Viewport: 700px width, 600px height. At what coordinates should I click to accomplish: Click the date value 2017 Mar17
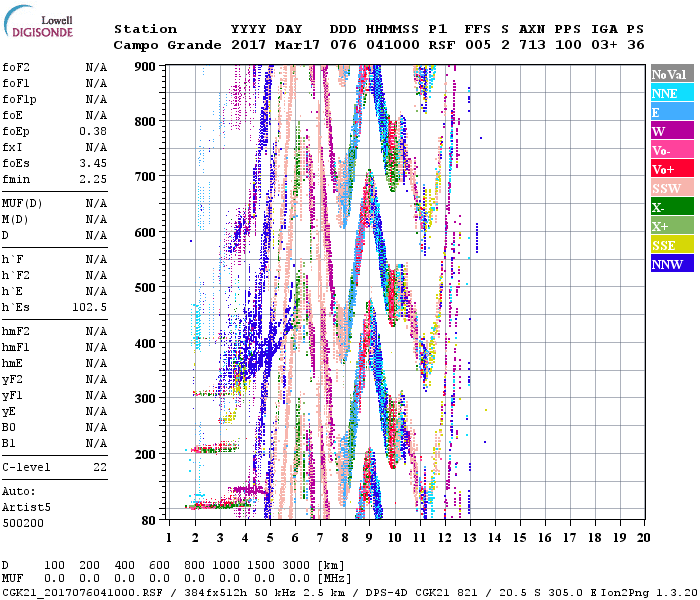(x=275, y=45)
